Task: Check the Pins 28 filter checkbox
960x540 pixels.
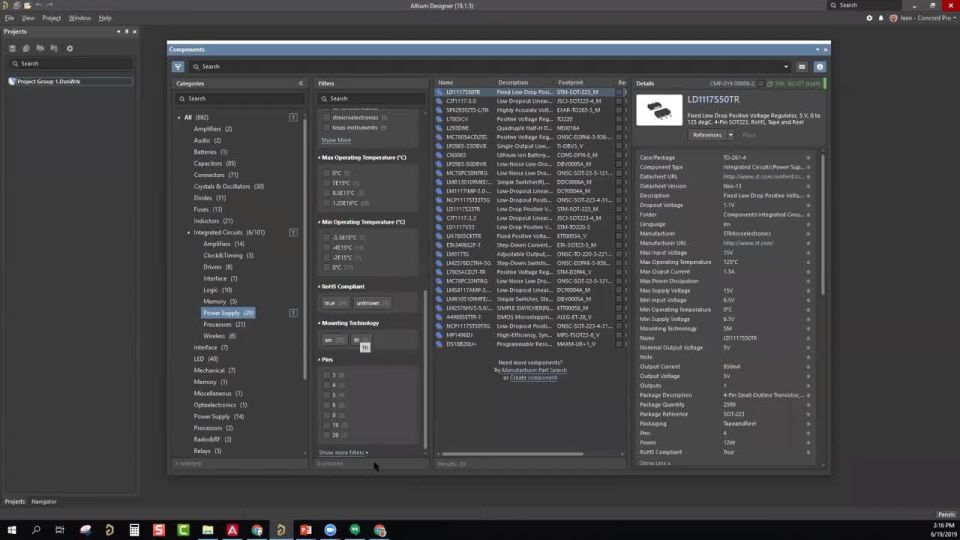Action: pos(326,435)
